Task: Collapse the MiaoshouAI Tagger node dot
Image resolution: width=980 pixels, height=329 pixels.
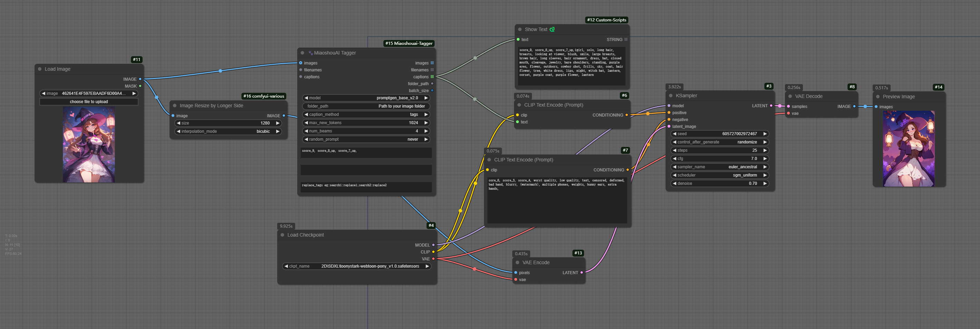Action: pyautogui.click(x=302, y=53)
